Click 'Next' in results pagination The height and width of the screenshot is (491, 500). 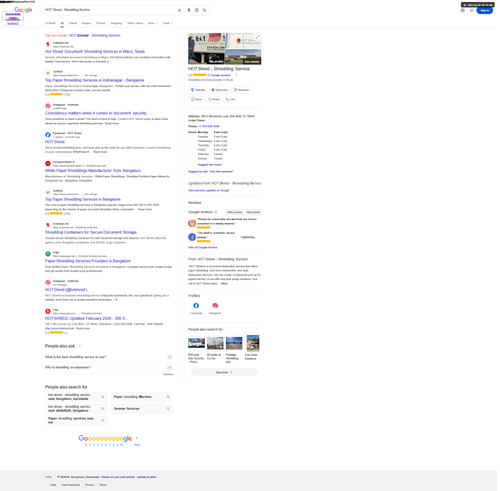(x=137, y=445)
